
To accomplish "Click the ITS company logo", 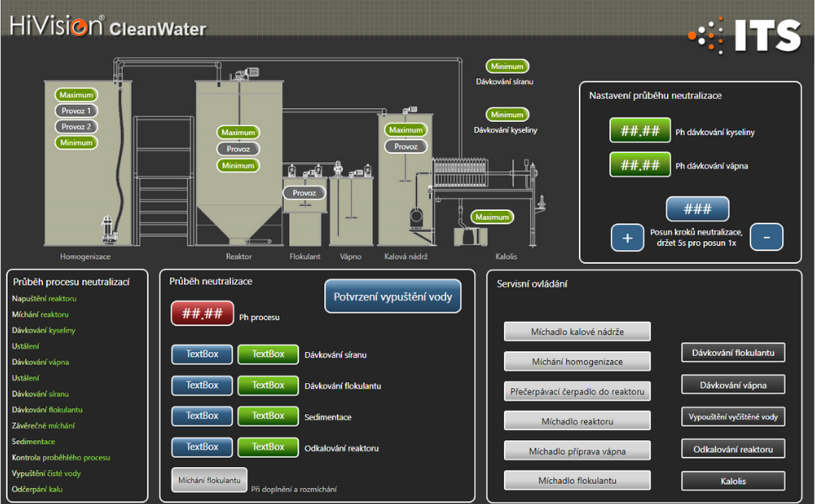I will [x=744, y=35].
